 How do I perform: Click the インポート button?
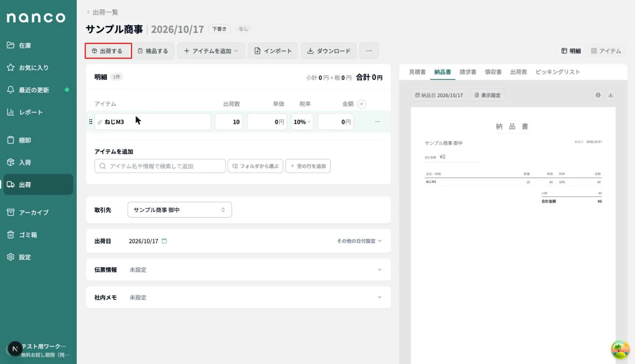point(273,51)
